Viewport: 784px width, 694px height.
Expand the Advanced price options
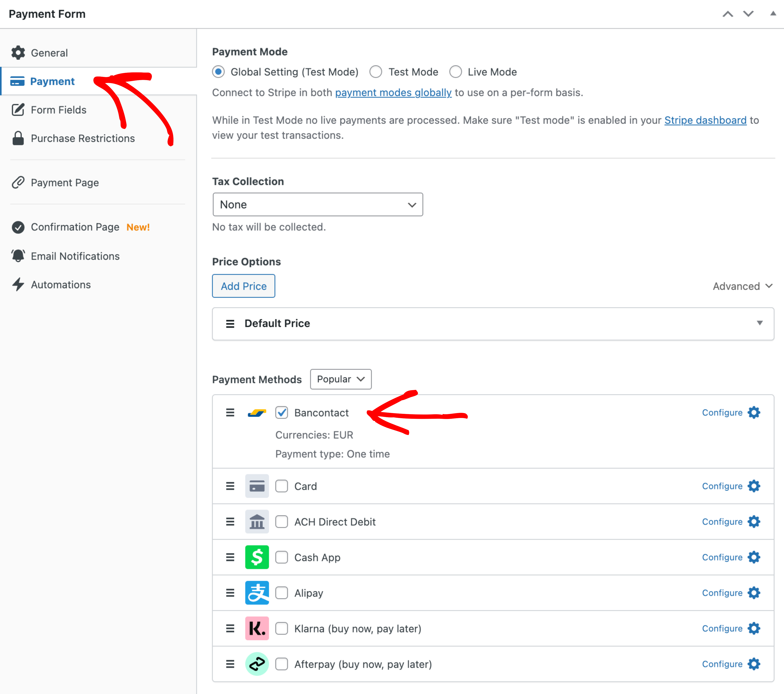click(x=742, y=286)
